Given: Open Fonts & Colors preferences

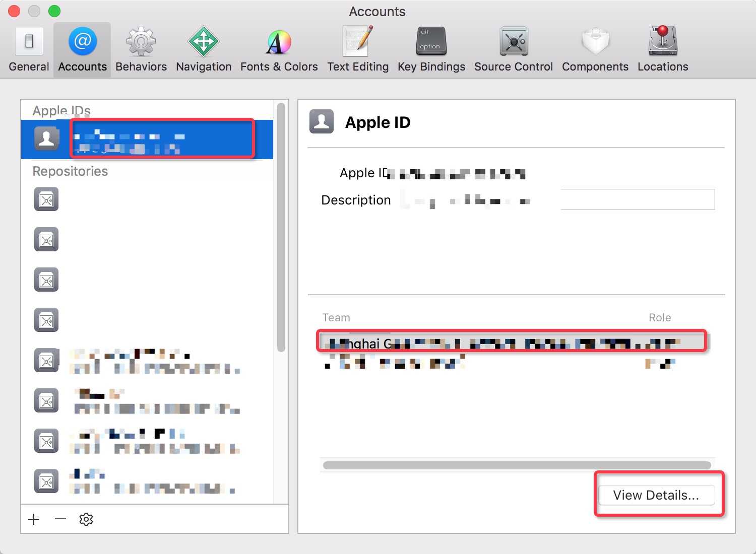Looking at the screenshot, I should (279, 49).
